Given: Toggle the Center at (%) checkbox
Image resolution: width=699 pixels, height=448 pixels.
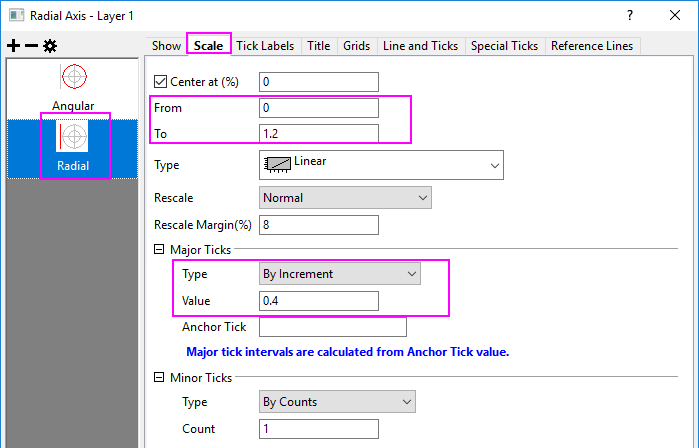Looking at the screenshot, I should [161, 82].
